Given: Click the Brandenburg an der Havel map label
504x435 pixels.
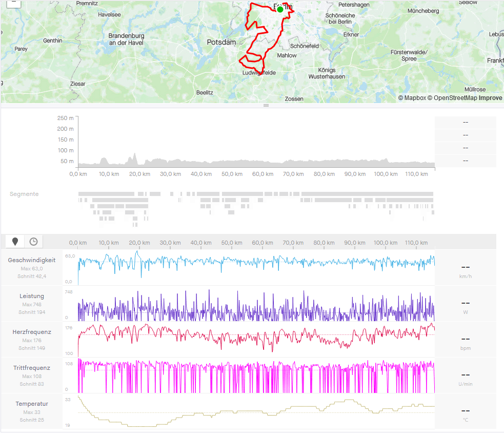Looking at the screenshot, I should [x=126, y=39].
